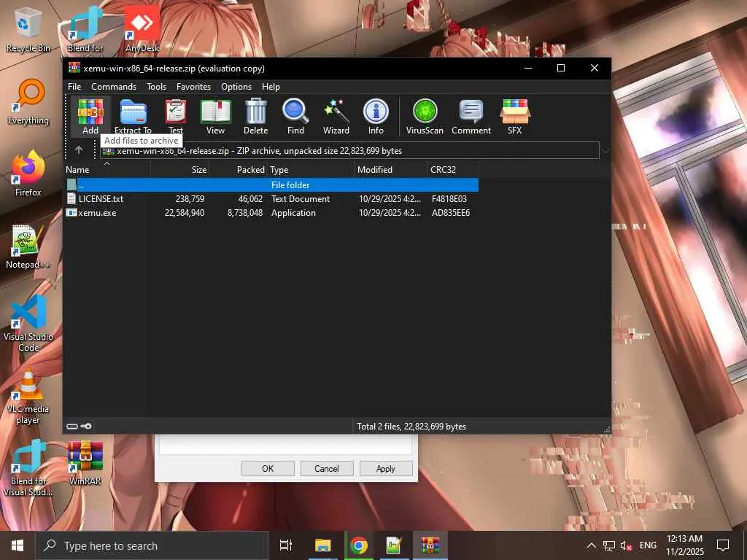This screenshot has height=560, width=747.
Task: Open the Help menu
Action: 271,87
